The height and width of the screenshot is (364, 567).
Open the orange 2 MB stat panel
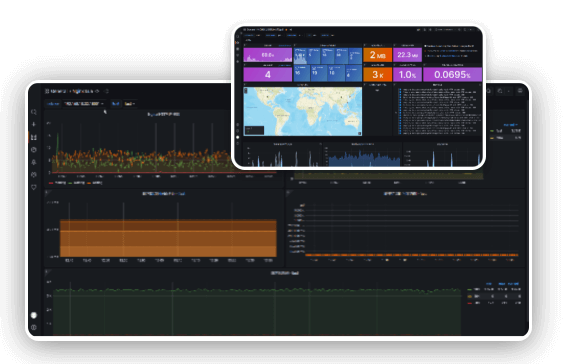point(377,55)
